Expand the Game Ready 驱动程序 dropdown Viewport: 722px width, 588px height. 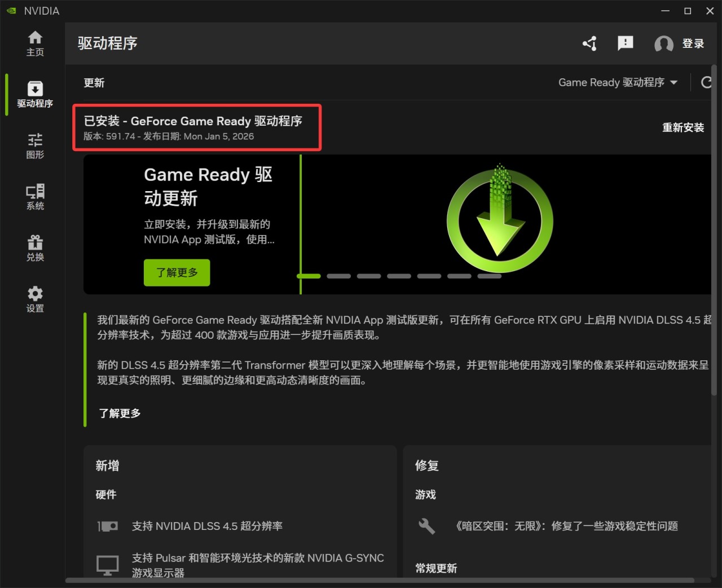click(x=618, y=83)
